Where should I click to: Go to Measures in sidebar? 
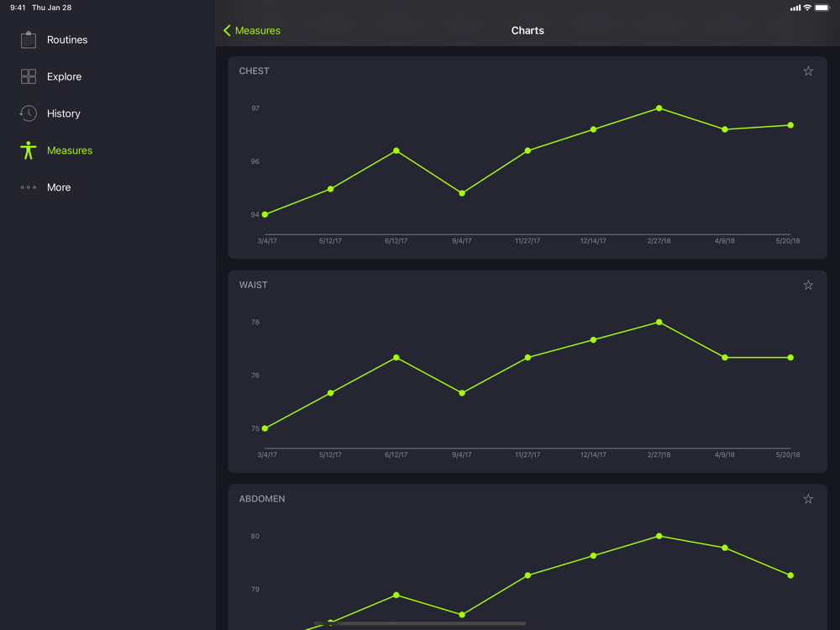click(70, 150)
